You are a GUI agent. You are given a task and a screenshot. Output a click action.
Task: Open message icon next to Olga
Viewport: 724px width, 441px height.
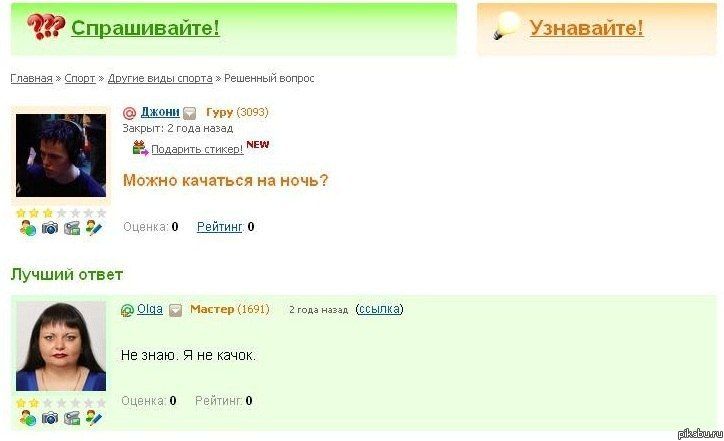[175, 310]
